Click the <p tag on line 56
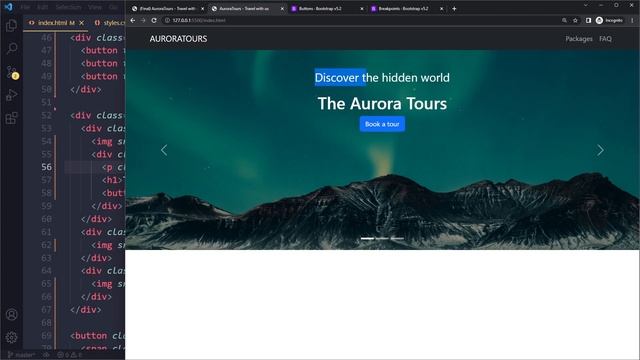 pyautogui.click(x=107, y=167)
